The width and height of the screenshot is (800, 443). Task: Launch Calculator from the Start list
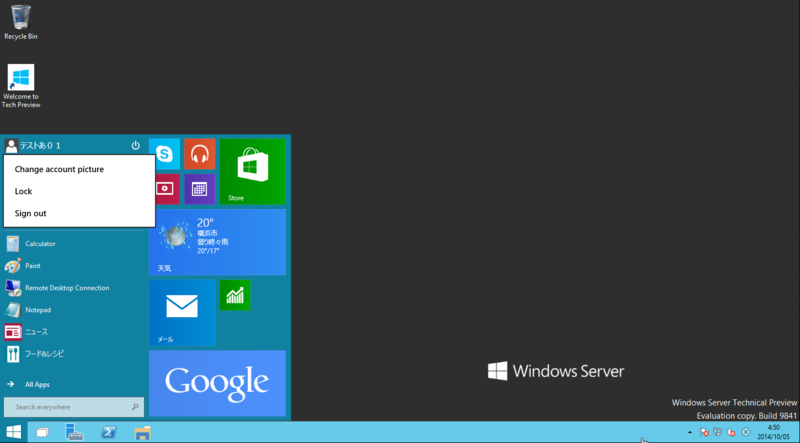pyautogui.click(x=74, y=243)
